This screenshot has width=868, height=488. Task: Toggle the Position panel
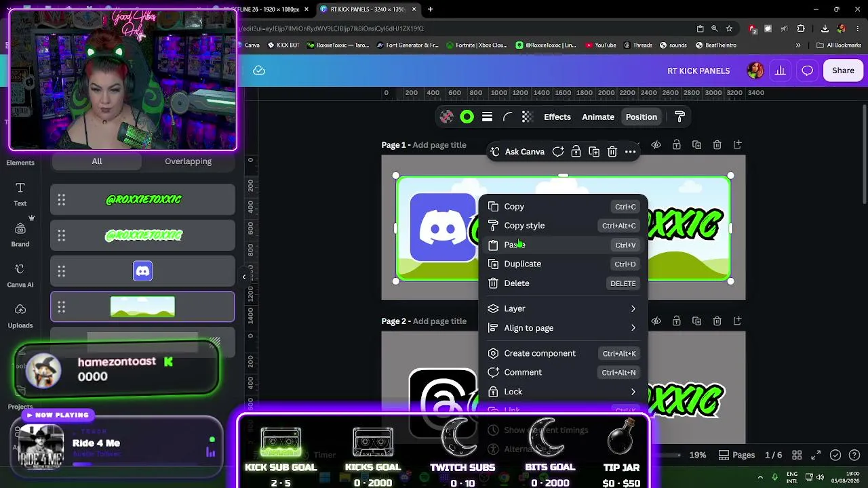[x=642, y=117]
